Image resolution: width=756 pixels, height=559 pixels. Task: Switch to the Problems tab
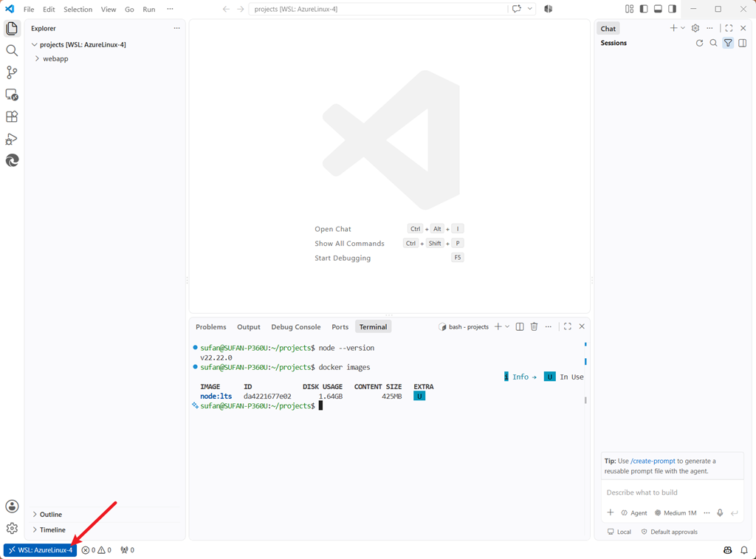[x=210, y=326]
